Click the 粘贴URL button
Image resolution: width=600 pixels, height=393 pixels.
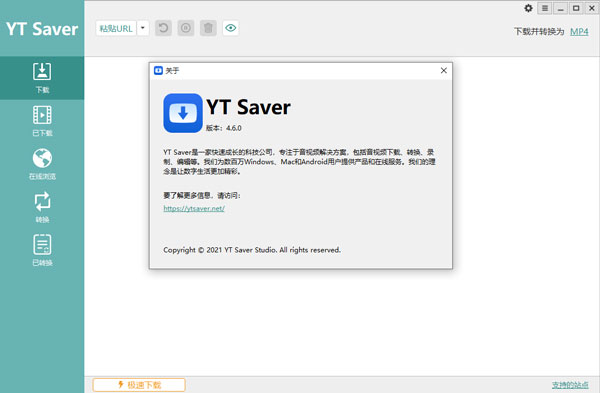tap(116, 28)
